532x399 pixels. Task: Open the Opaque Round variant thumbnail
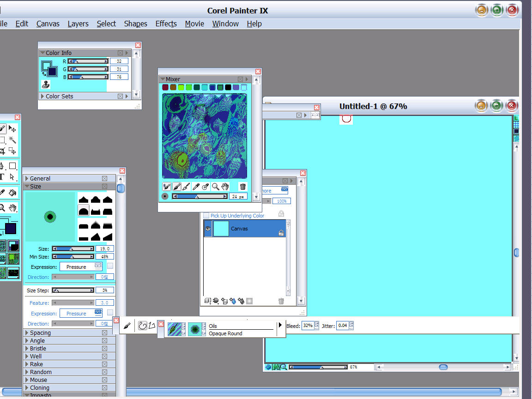click(x=195, y=329)
